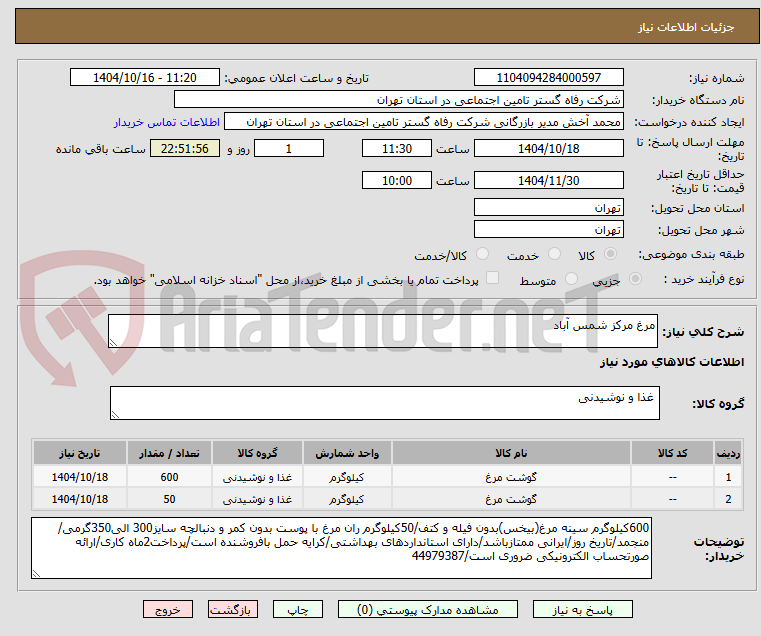Click the resize grip of گروه کالا box
Screen dimensions: 761x636
pyautogui.click(x=115, y=415)
